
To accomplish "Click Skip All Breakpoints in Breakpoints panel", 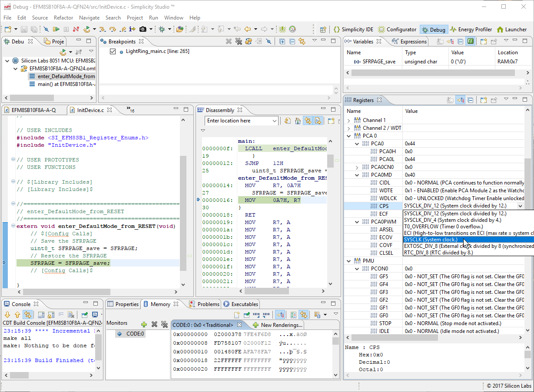I will (x=269, y=42).
